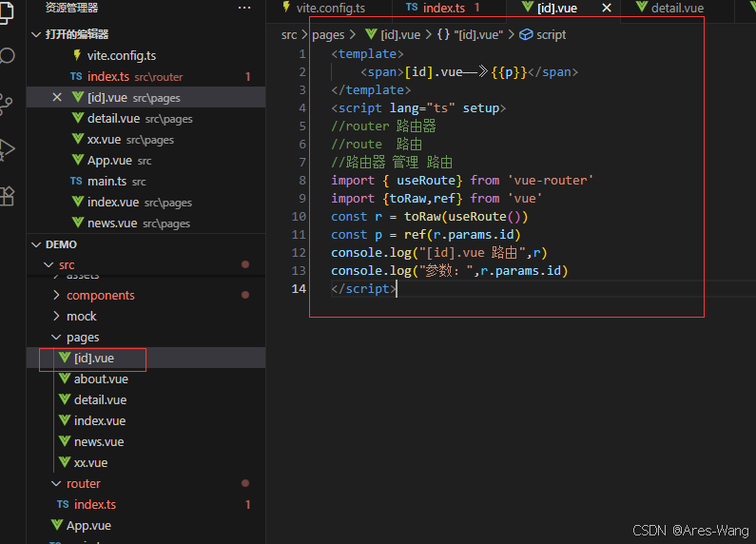Open xx.vue in open editors list

pyautogui.click(x=145, y=140)
